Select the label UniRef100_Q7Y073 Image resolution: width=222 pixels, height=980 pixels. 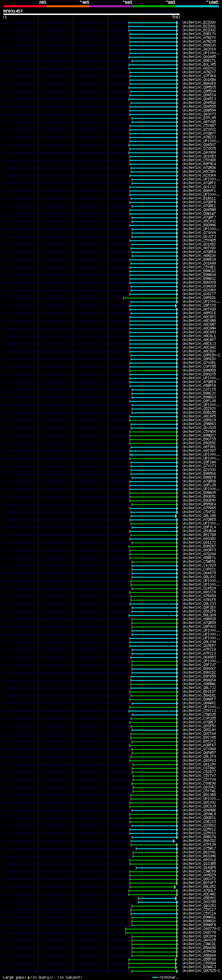[199, 466]
